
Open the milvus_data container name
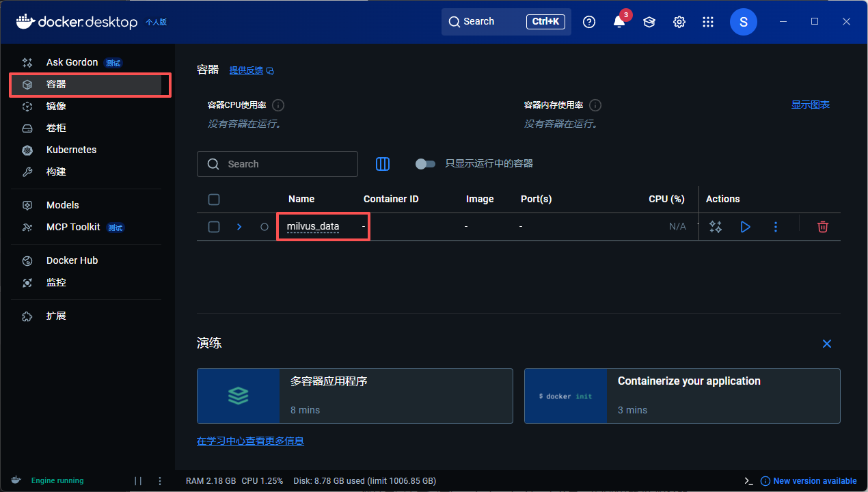(313, 227)
